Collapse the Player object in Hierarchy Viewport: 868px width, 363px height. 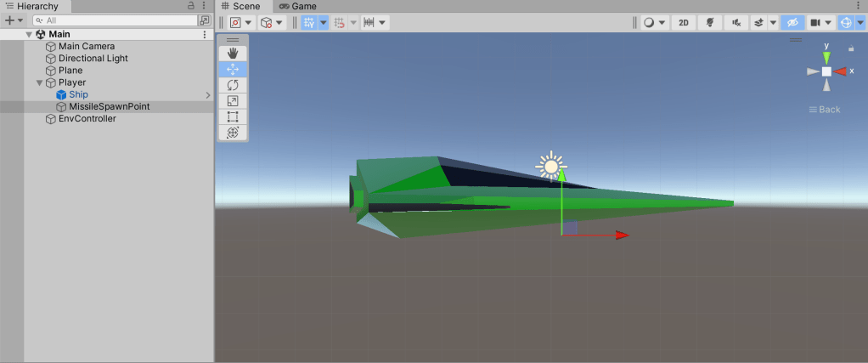tap(39, 82)
